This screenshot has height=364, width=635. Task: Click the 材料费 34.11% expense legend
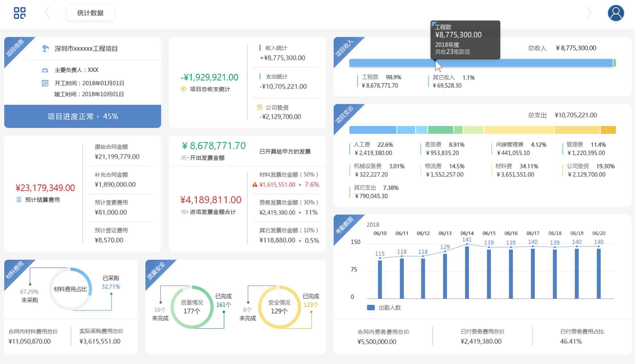coord(515,170)
